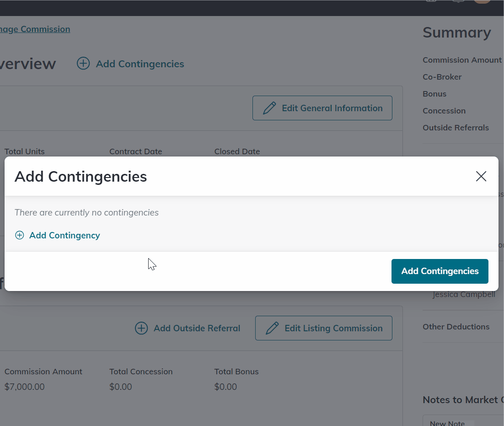Viewport: 504px width, 426px height.
Task: Click the $7,000.00 commission amount value
Action: tap(25, 387)
